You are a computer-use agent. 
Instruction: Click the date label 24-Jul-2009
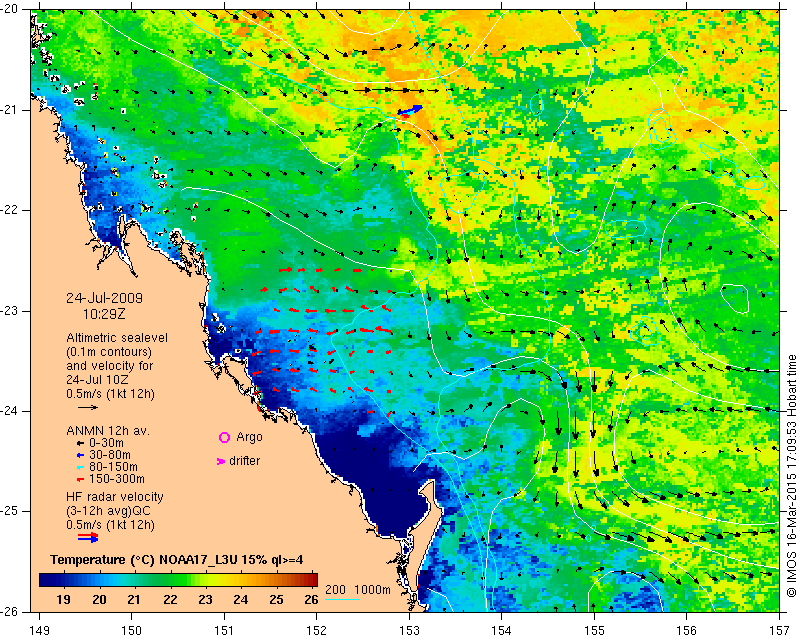[x=105, y=298]
